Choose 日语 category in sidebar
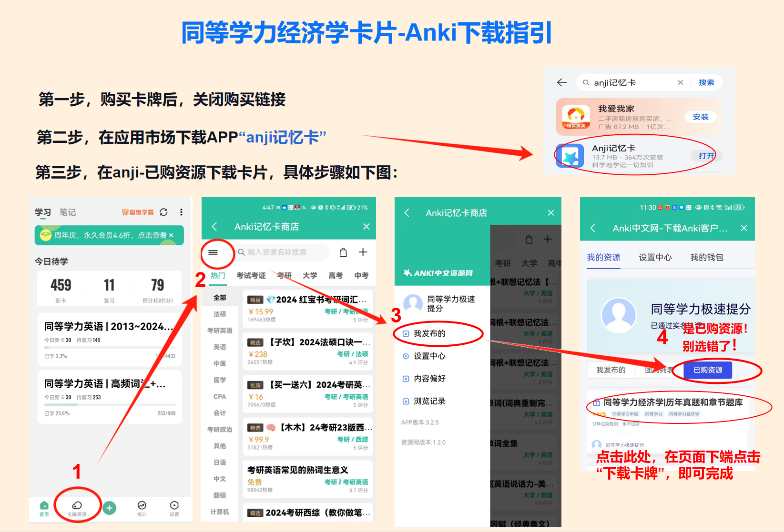 click(220, 462)
